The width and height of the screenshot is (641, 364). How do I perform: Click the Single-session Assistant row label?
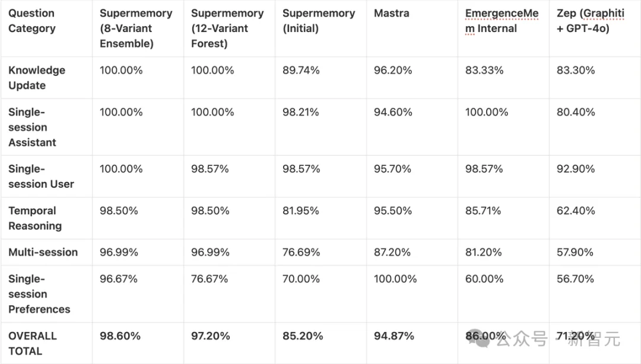(33, 127)
